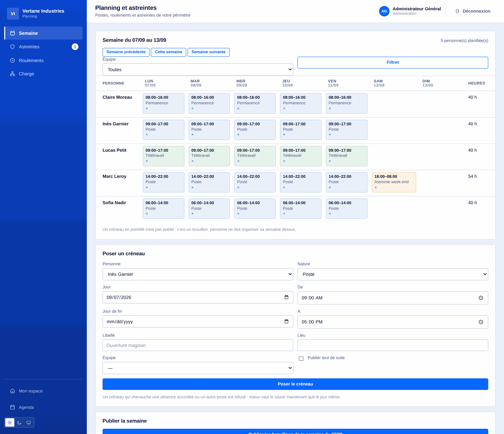Remove Claire Moreau's Friday Permanence slot

(330, 108)
